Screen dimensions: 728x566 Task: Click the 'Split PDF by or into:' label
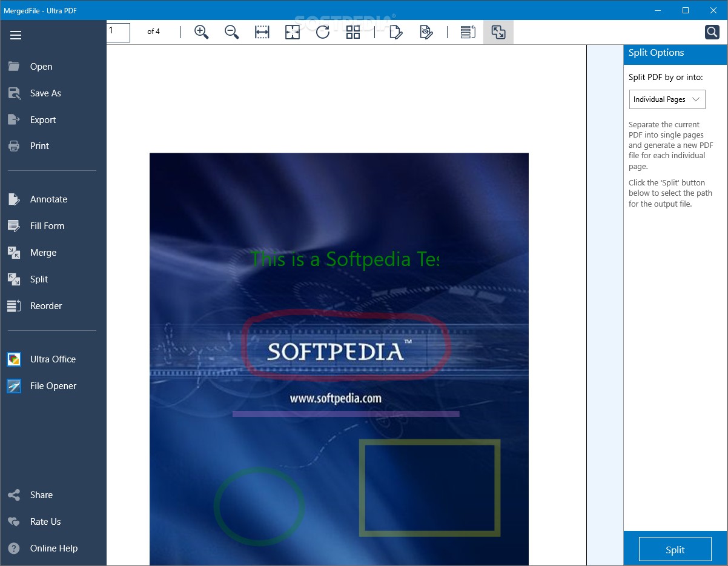(x=666, y=78)
